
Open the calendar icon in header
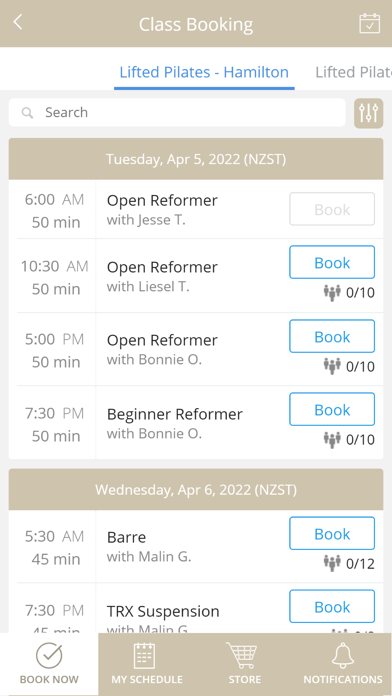(x=369, y=24)
